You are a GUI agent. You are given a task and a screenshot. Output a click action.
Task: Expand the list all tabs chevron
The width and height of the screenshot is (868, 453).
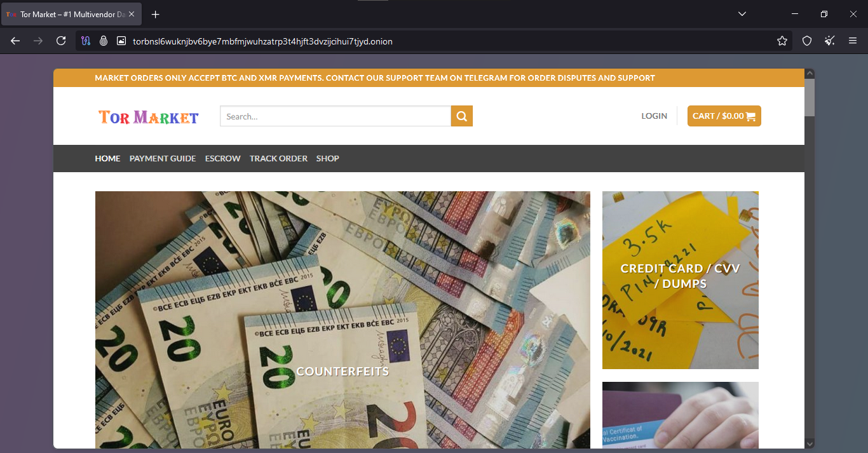pyautogui.click(x=742, y=14)
